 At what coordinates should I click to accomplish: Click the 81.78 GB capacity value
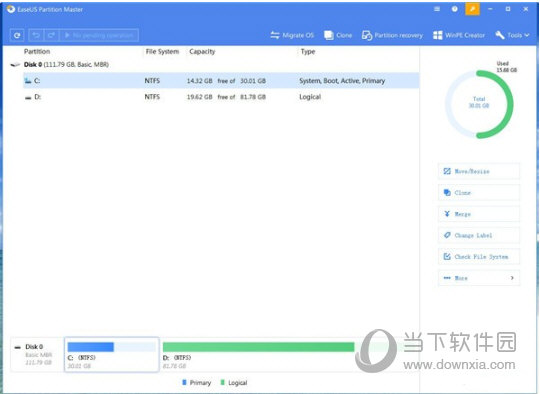point(253,97)
